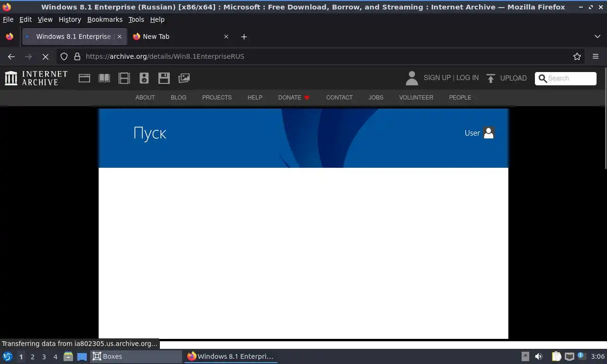This screenshot has width=607, height=364.
Task: Open the JOBS navigation link
Action: pyautogui.click(x=376, y=97)
